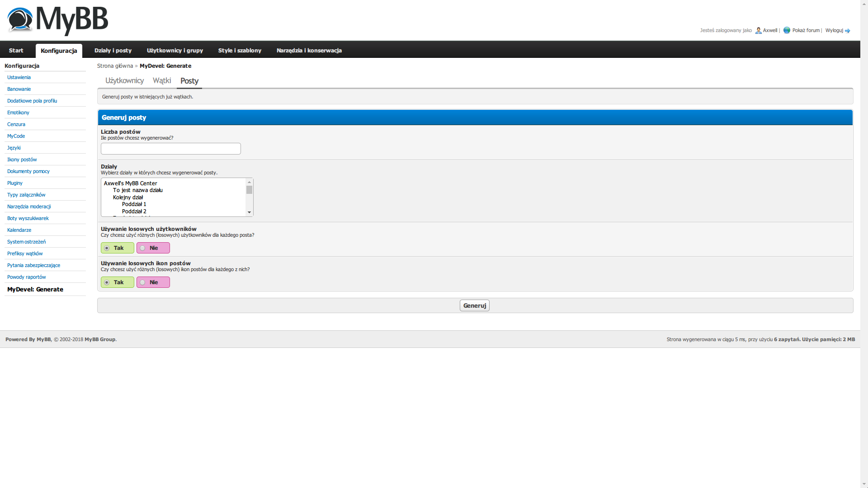This screenshot has width=868, height=488.
Task: Click the Generuj button
Action: (x=475, y=306)
